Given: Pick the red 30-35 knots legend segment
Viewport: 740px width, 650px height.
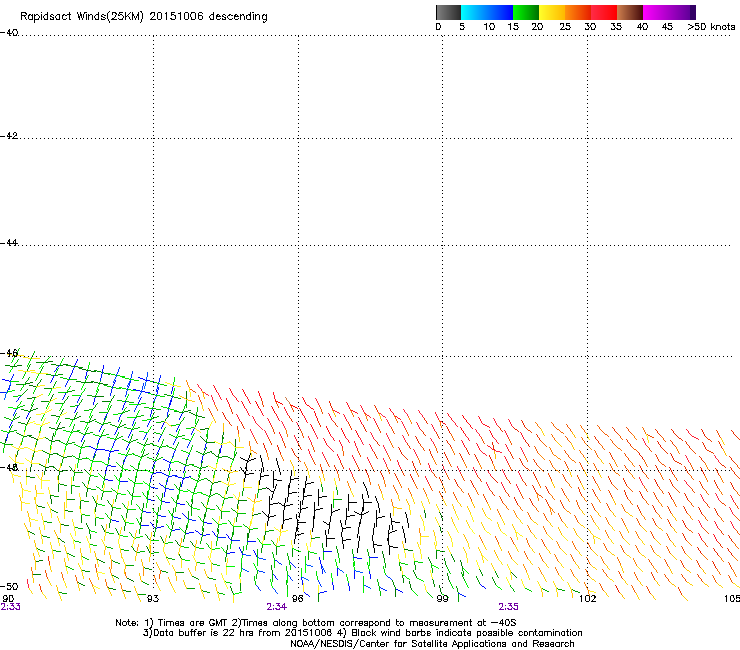Looking at the screenshot, I should [x=604, y=12].
